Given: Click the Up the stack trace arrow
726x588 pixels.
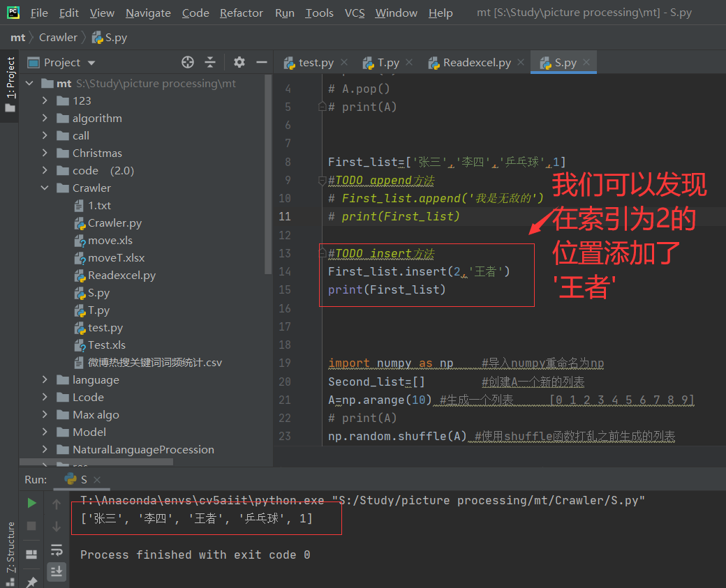Looking at the screenshot, I should (57, 504).
